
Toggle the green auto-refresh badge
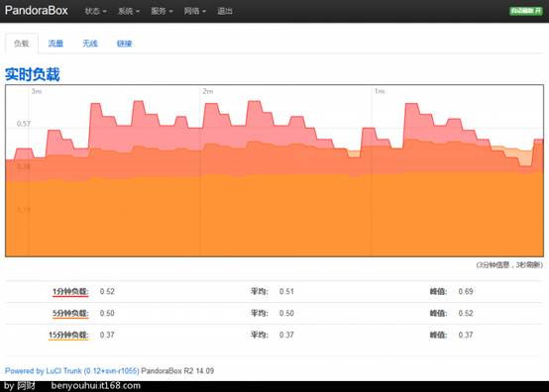tap(526, 11)
